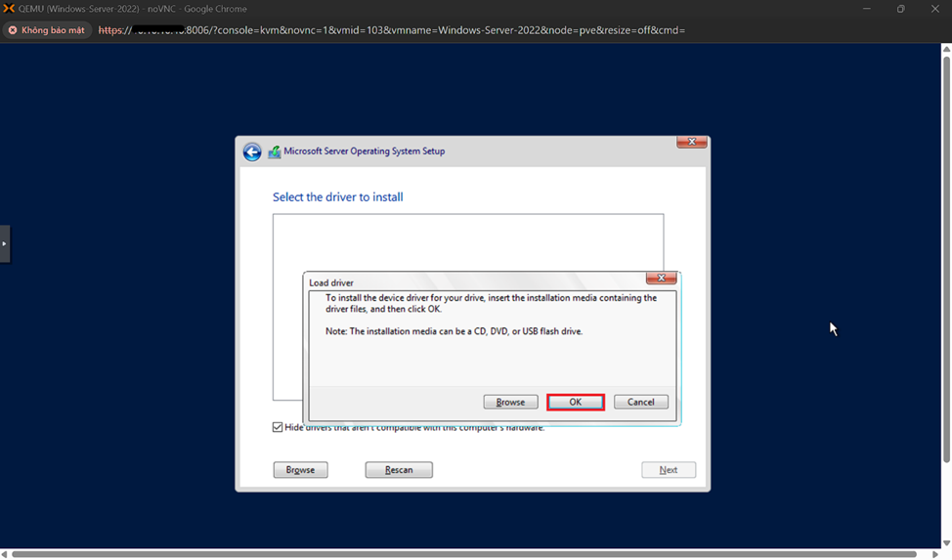Click Cancel in the Load driver dialog

[640, 402]
